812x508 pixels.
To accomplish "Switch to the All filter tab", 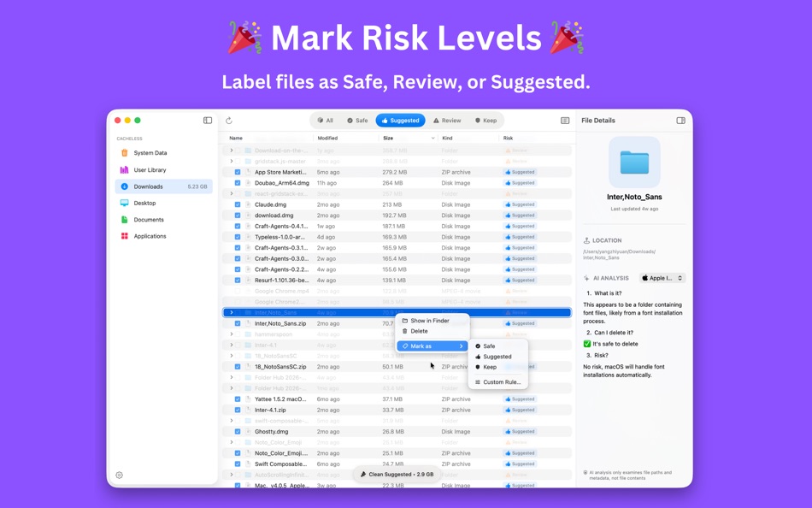I will [x=325, y=121].
